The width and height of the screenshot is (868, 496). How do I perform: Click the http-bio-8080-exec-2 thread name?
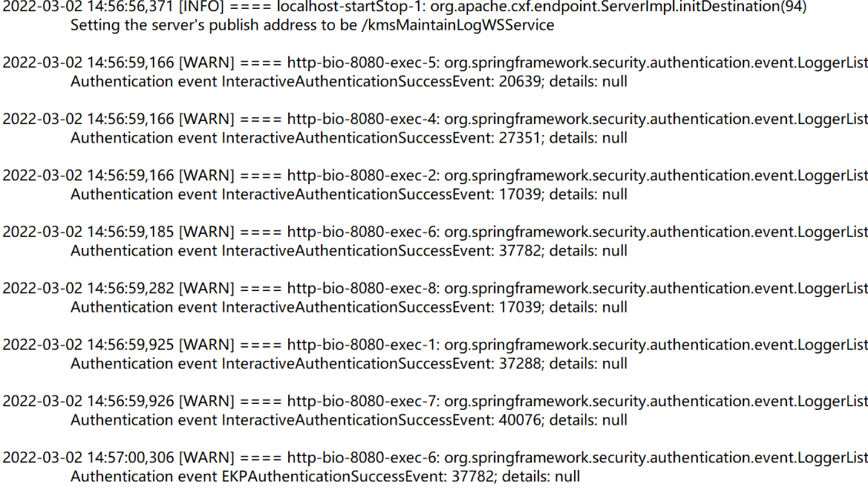(362, 175)
